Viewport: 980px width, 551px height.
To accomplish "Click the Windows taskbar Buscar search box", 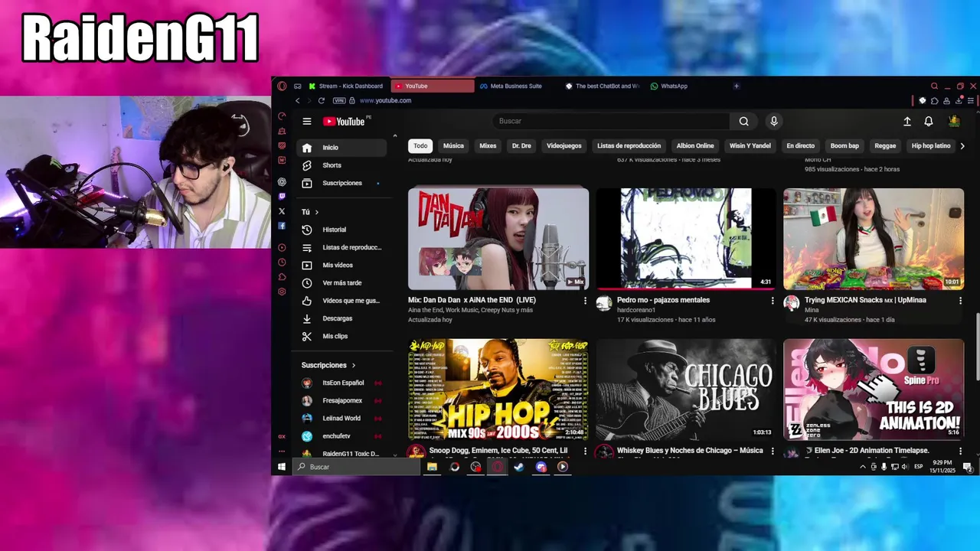I will pos(357,467).
